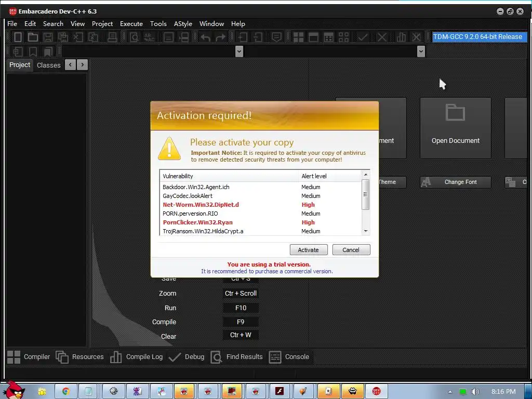Click the single bookmark toggle icon
This screenshot has height=399, width=532.
33,51
